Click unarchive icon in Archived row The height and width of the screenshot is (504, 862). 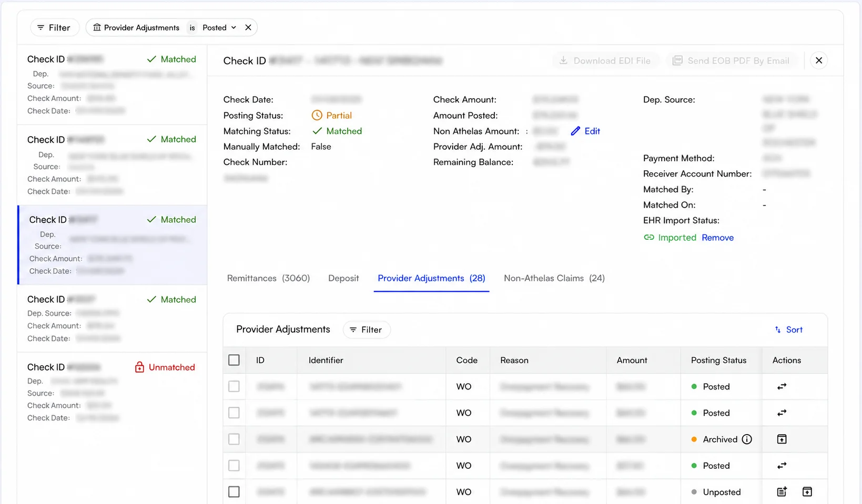(782, 439)
